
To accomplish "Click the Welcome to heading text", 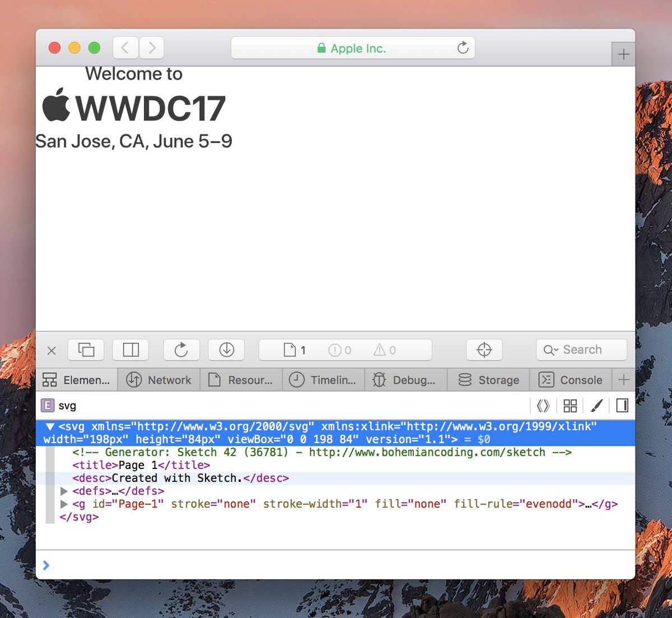I will (x=134, y=73).
